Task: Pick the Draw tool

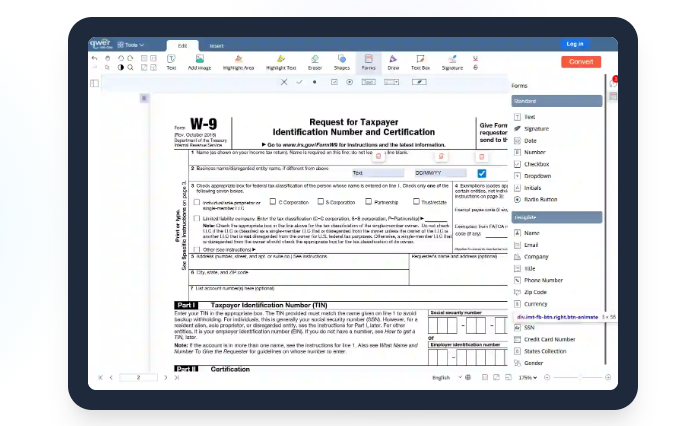Action: 393,62
